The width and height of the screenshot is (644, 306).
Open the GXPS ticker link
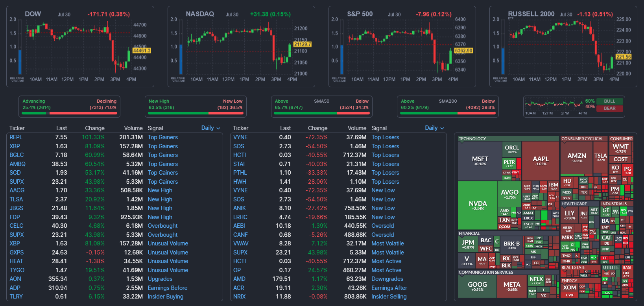[17, 253]
